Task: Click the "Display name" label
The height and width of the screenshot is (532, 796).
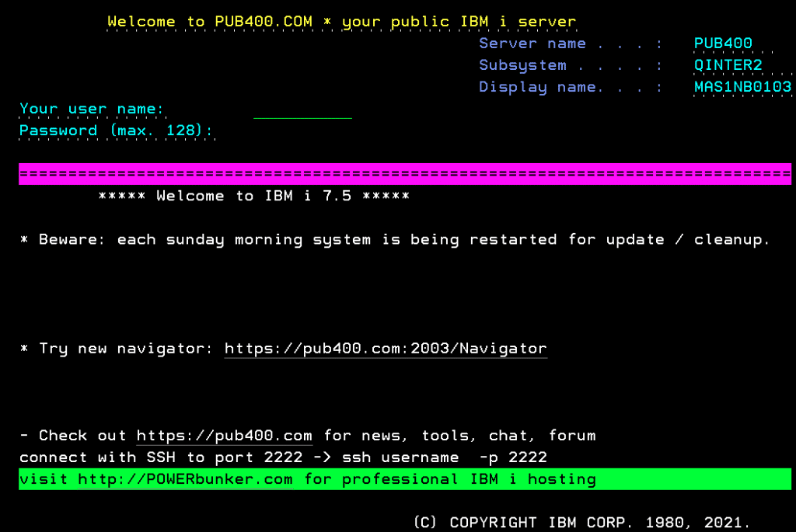Action: pyautogui.click(x=537, y=87)
